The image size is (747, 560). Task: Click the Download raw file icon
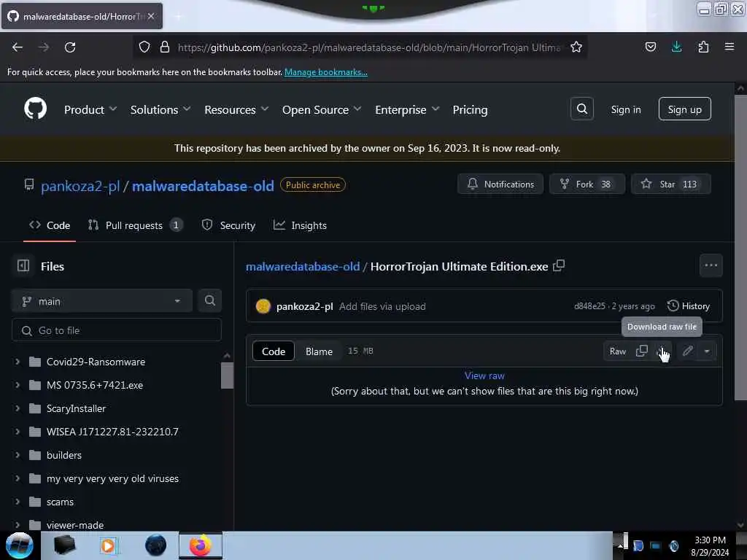[662, 351]
